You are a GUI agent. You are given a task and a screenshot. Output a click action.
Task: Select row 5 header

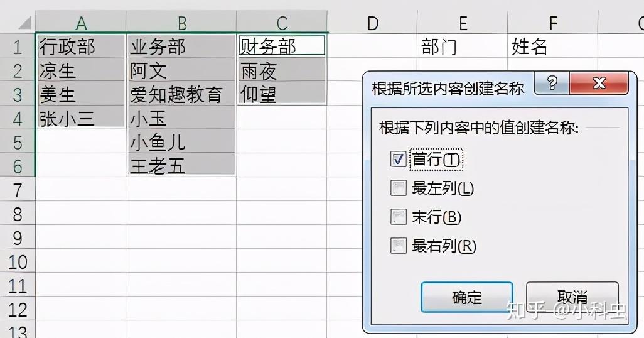pyautogui.click(x=18, y=141)
